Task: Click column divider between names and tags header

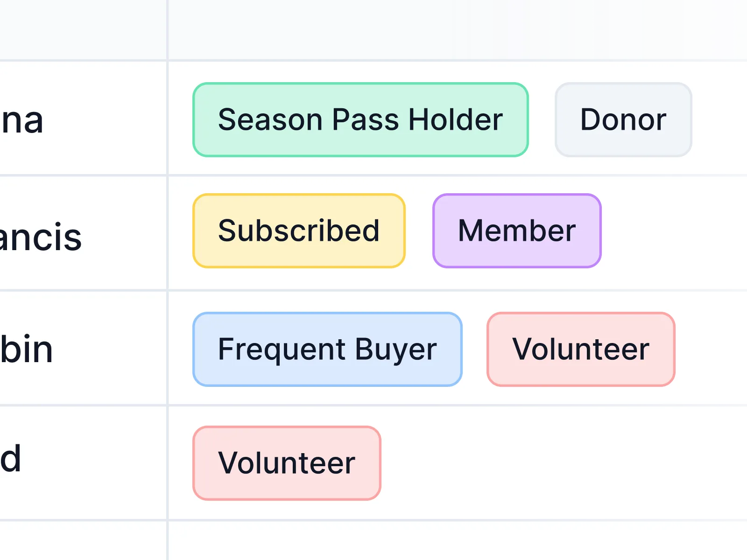Action: click(x=167, y=29)
